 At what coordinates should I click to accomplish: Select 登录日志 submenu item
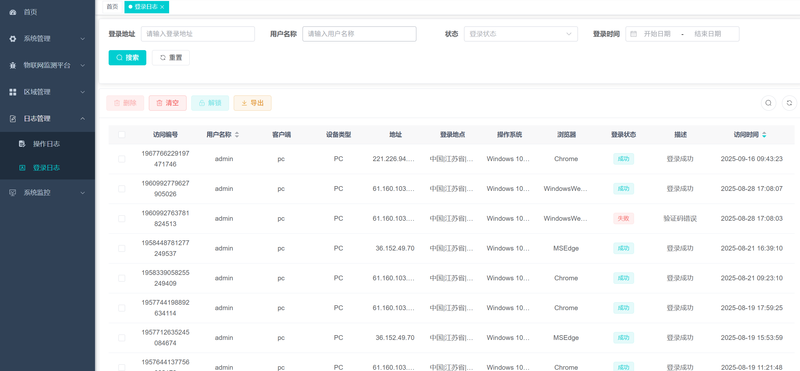pyautogui.click(x=47, y=167)
